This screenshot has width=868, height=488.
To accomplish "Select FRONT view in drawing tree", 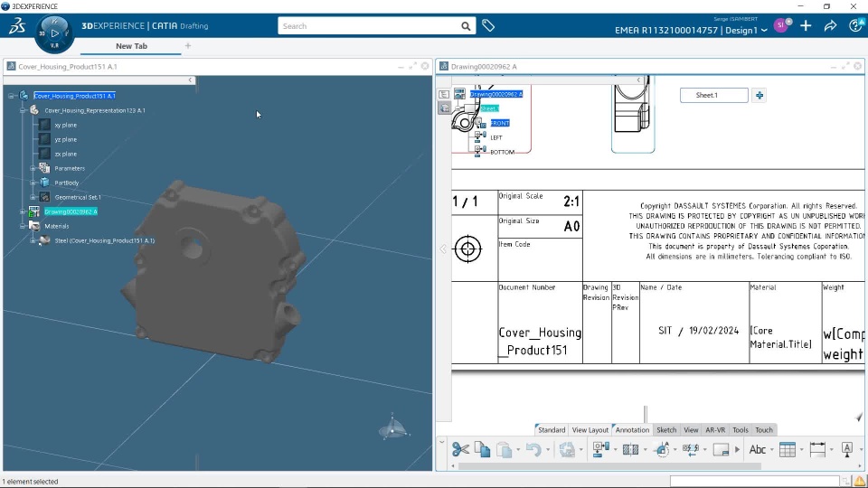I will (x=500, y=123).
